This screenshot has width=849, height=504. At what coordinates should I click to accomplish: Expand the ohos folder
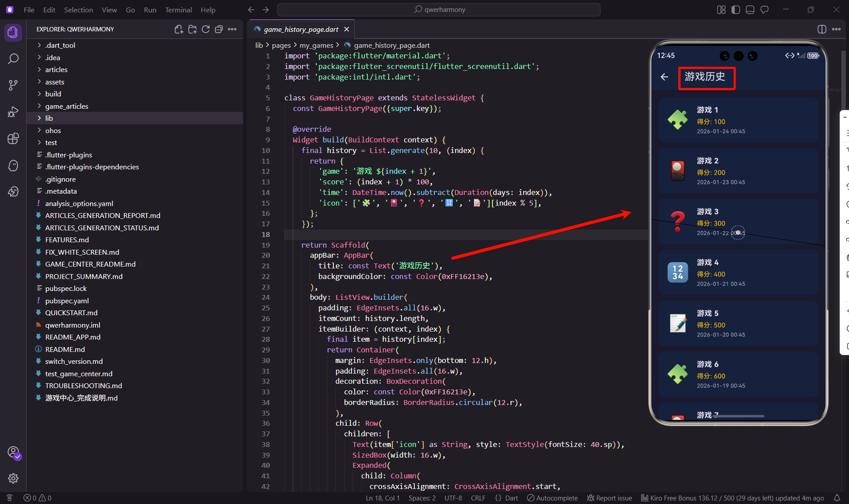tap(53, 130)
